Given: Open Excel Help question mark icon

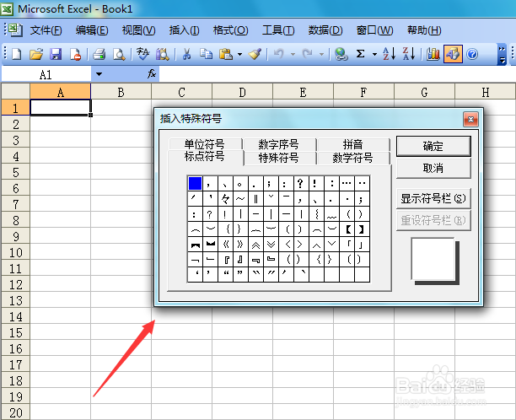Looking at the screenshot, I should pos(472,54).
